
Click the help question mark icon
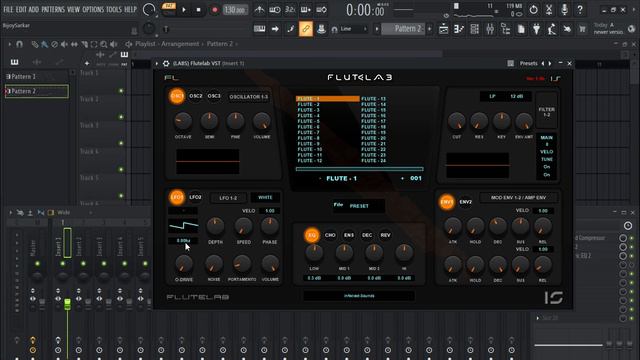(x=580, y=9)
